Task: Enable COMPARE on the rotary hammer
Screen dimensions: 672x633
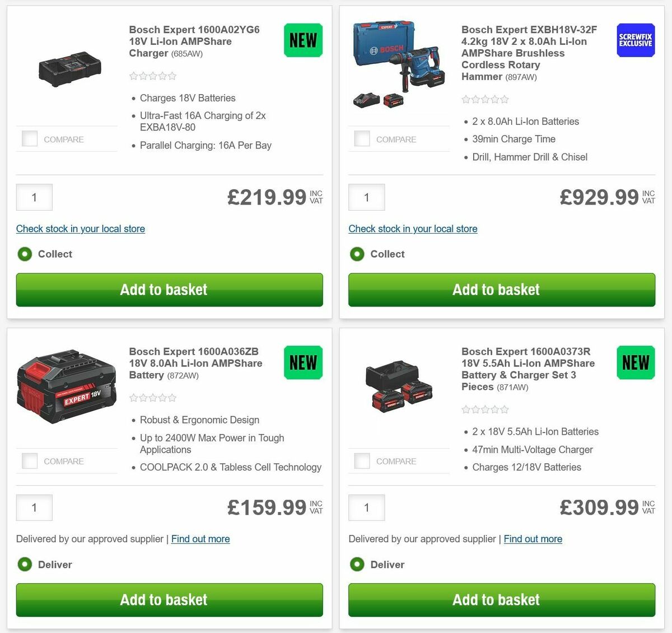Action: pyautogui.click(x=362, y=138)
